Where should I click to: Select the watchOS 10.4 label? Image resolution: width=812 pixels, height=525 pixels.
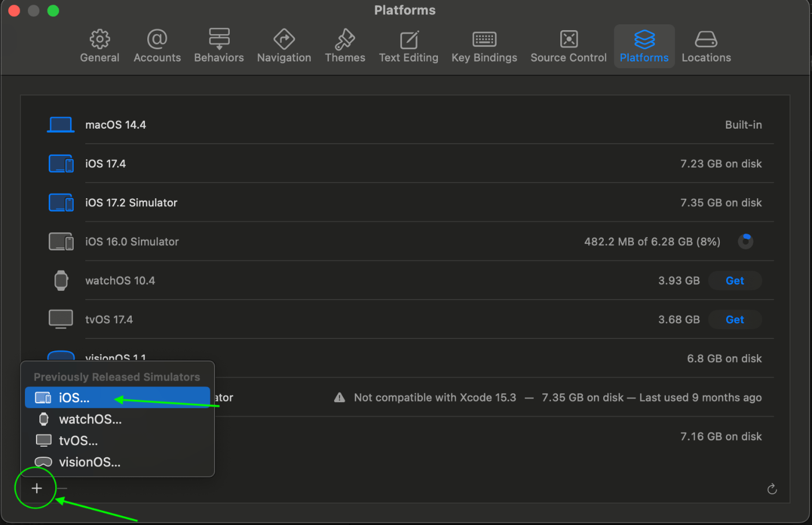click(120, 280)
